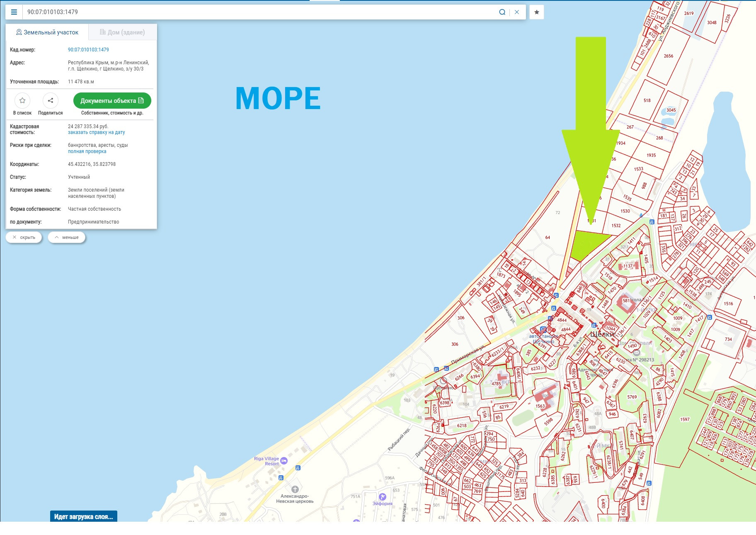Click the Собственник, стоимость и др. caption
The width and height of the screenshot is (756, 535).
coord(112,113)
